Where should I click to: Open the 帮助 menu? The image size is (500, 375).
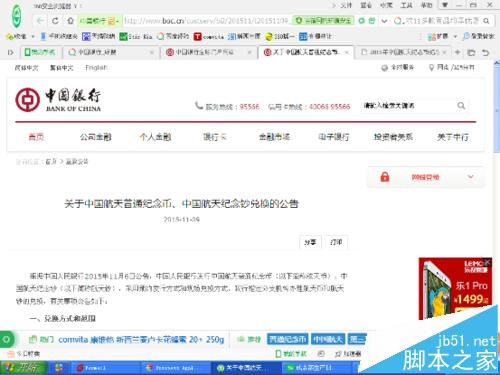coord(426,5)
